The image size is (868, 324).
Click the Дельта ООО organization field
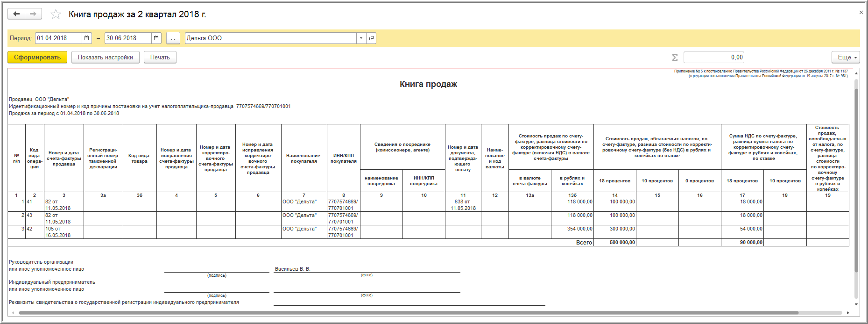[x=271, y=38]
